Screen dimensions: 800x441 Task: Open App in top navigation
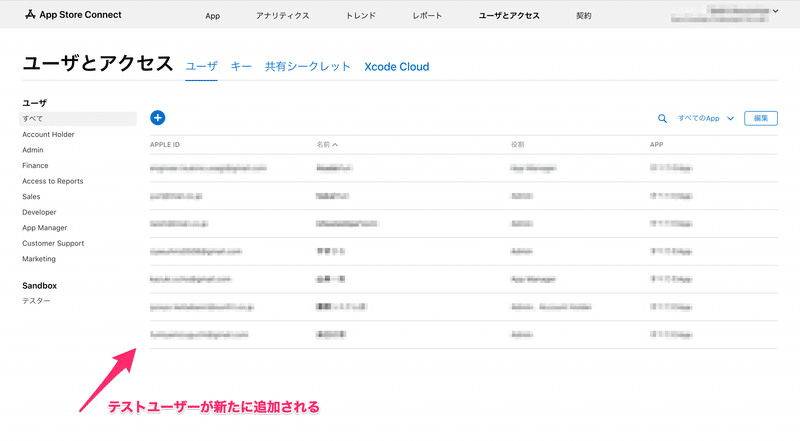pyautogui.click(x=213, y=16)
